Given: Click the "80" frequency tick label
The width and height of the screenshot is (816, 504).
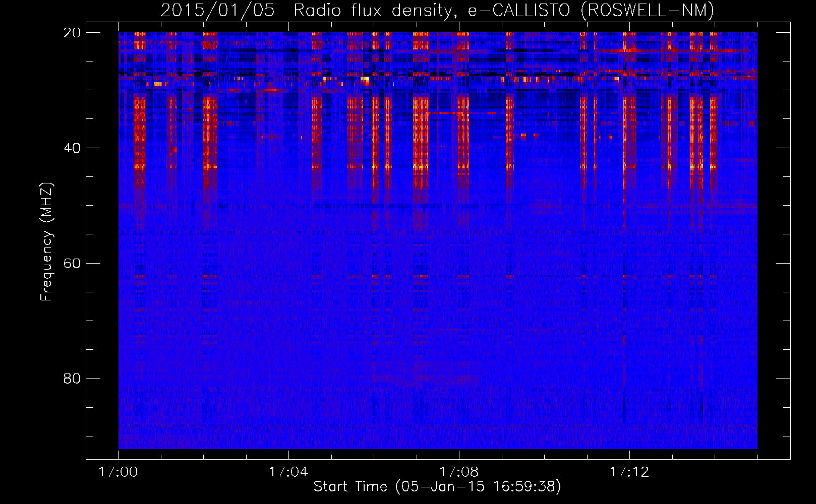Looking at the screenshot, I should tap(73, 379).
